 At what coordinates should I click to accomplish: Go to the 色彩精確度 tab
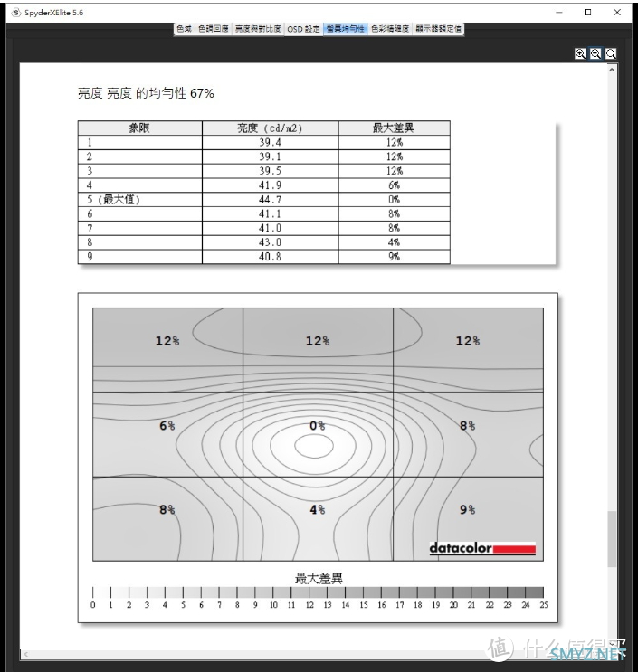coord(390,29)
